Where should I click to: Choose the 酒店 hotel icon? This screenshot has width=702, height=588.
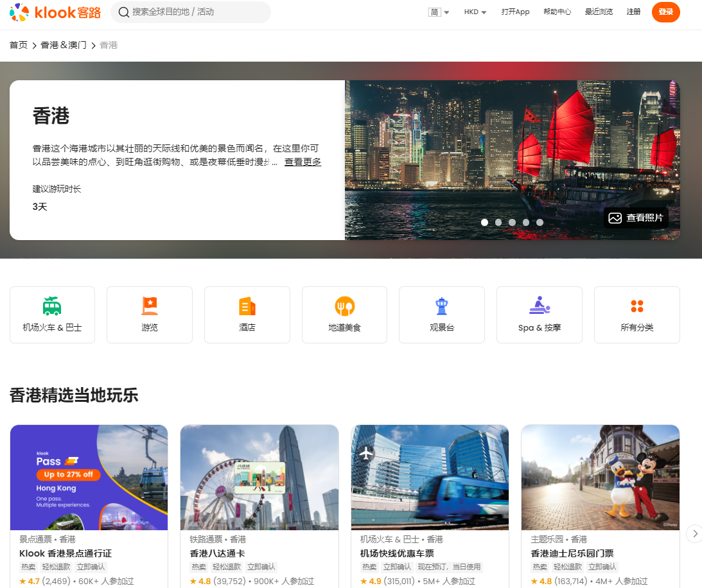coord(247,306)
